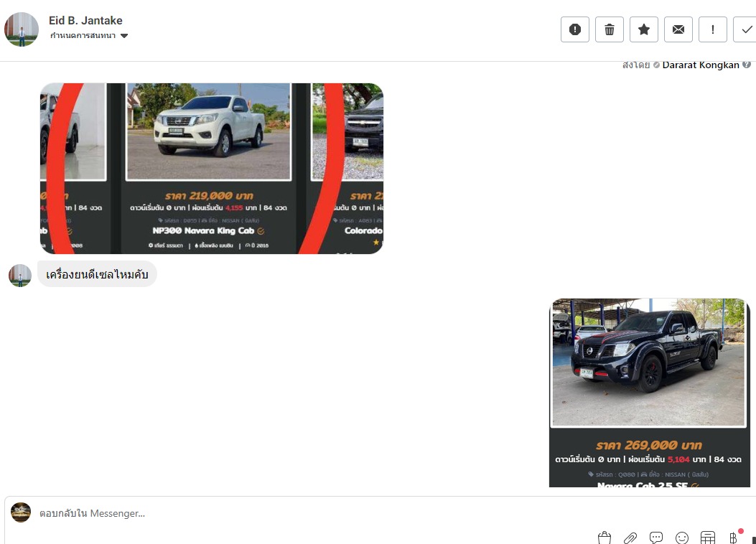The width and height of the screenshot is (756, 544).
Task: Mark the conversation unread via envelope icon
Action: click(678, 29)
